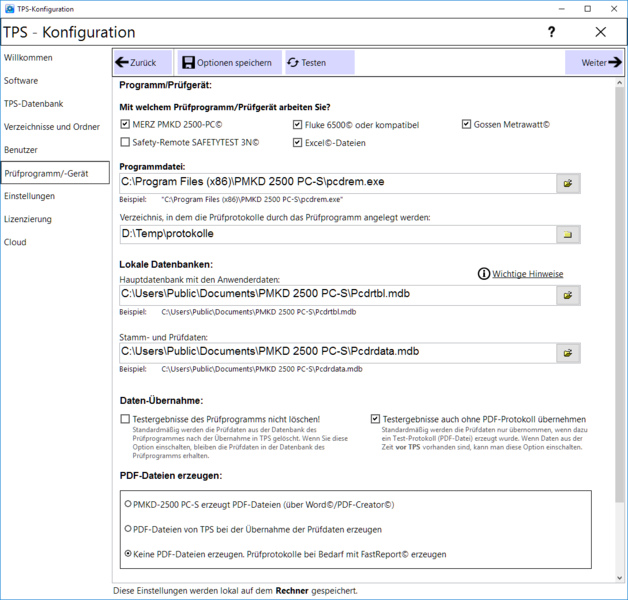
Task: Click the Zurück back arrow button
Action: 143,62
